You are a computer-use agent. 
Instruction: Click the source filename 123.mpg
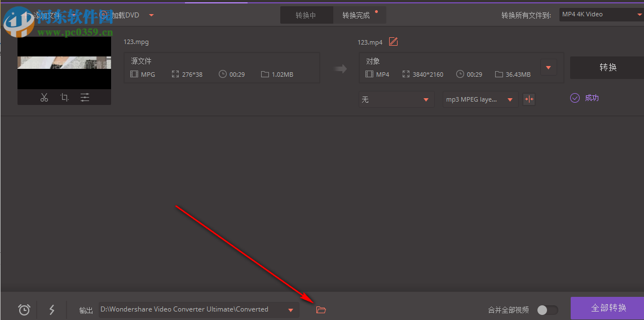coord(136,42)
